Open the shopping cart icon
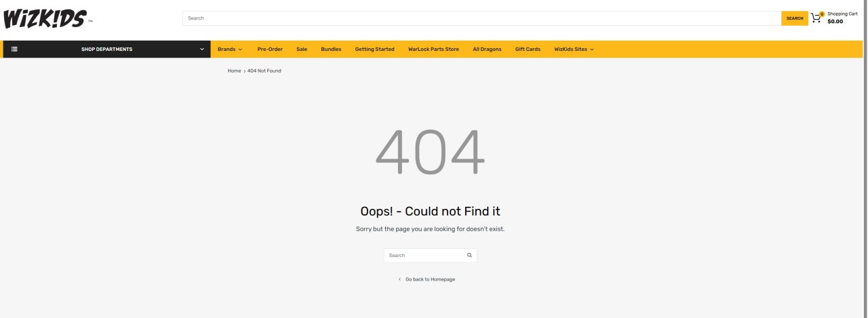The width and height of the screenshot is (868, 318). click(x=816, y=18)
